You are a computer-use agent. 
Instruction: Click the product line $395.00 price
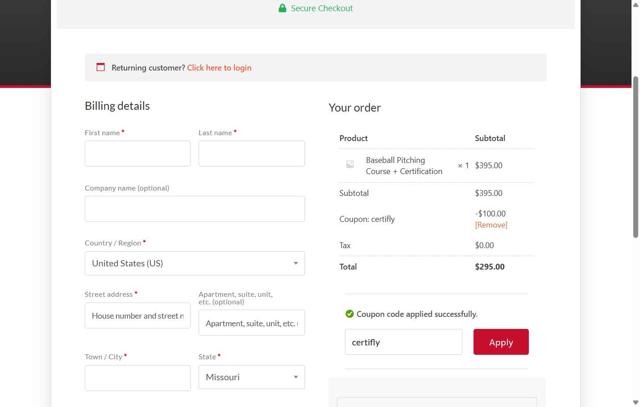coord(488,165)
